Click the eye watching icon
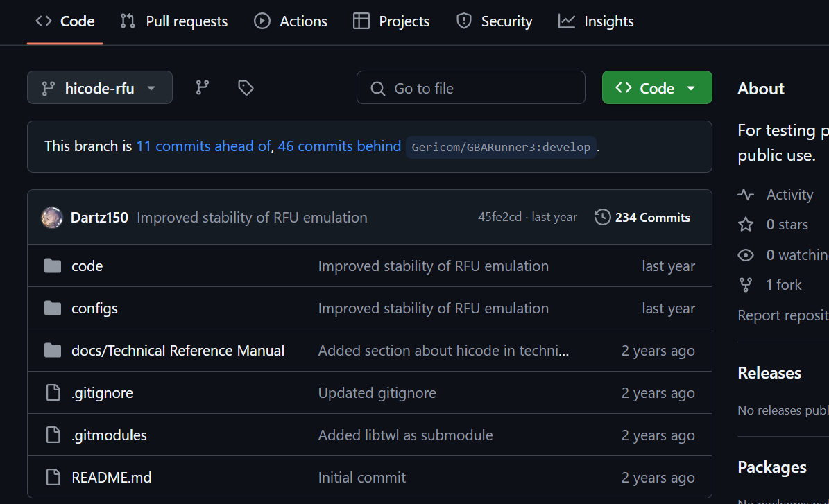The height and width of the screenshot is (504, 829). click(x=746, y=255)
